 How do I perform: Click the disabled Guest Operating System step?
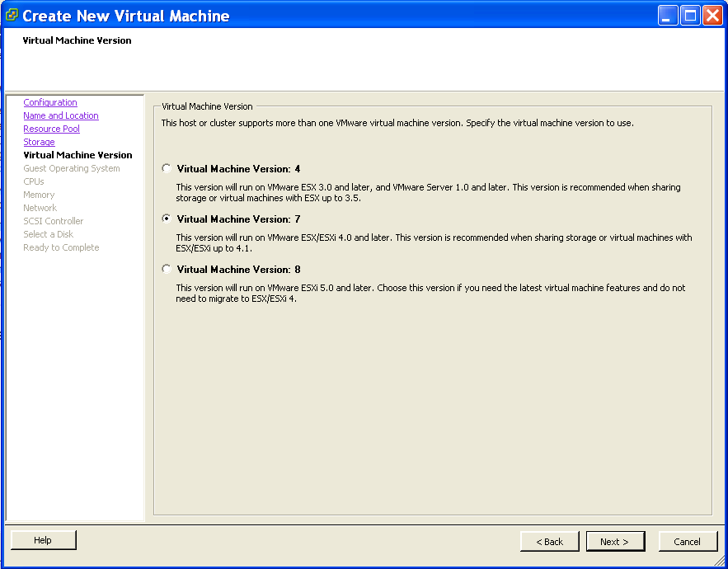pyautogui.click(x=72, y=168)
